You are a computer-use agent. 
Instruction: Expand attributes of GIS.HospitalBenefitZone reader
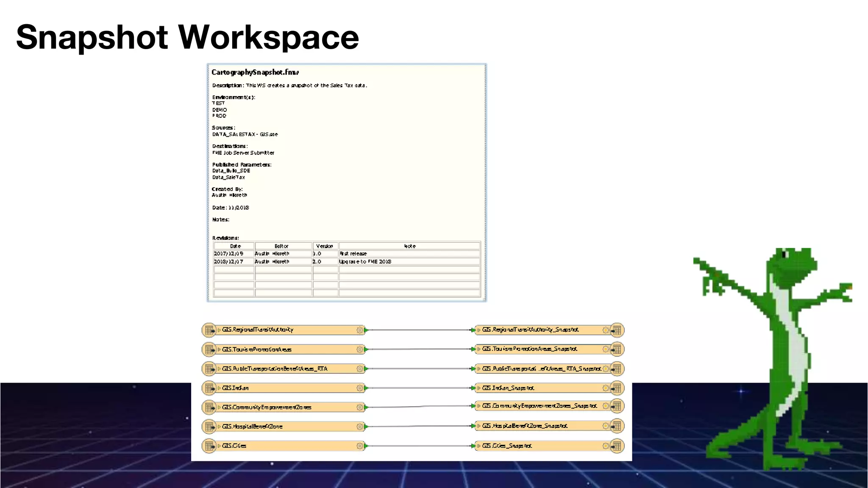click(219, 427)
